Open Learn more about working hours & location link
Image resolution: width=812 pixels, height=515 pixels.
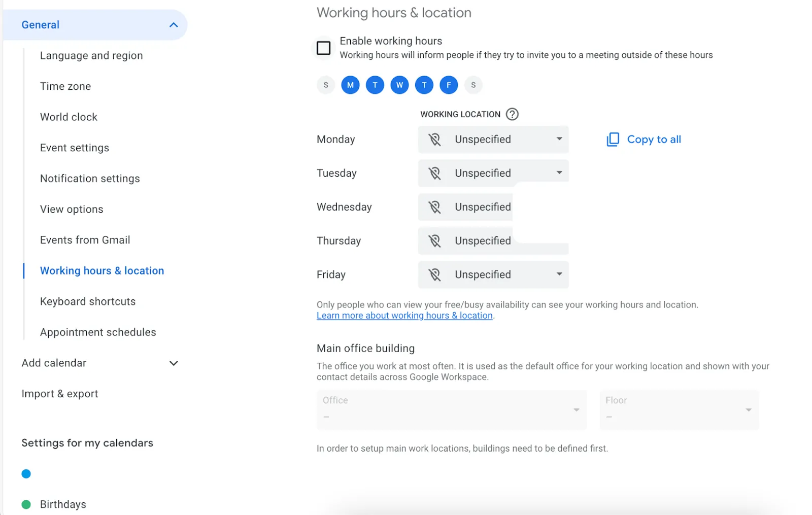(404, 316)
